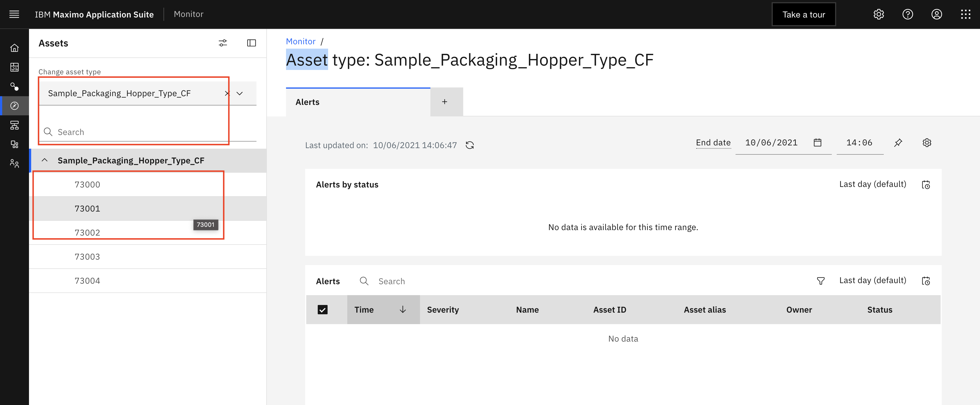Viewport: 980px width, 405px height.
Task: Open dashboard settings gear
Action: click(927, 143)
